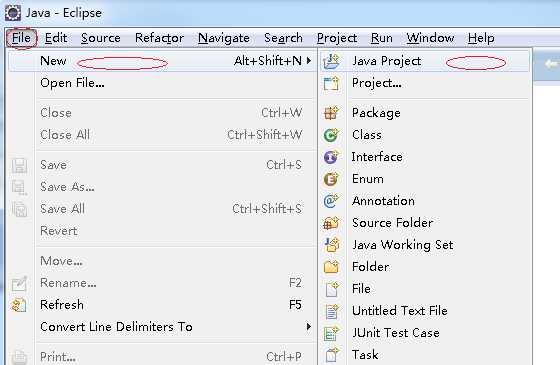The image size is (560, 365).
Task: Click the new Package icon
Action: point(331,113)
